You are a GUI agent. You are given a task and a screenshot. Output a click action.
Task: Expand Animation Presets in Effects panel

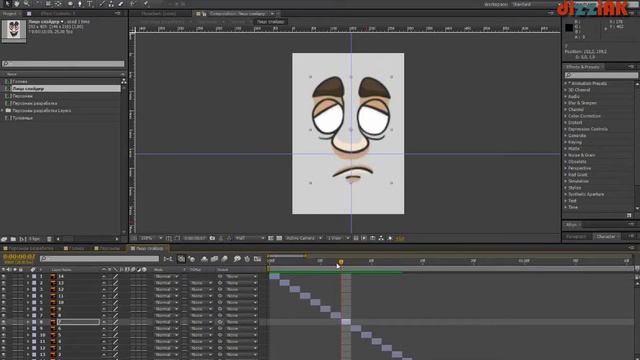click(566, 83)
